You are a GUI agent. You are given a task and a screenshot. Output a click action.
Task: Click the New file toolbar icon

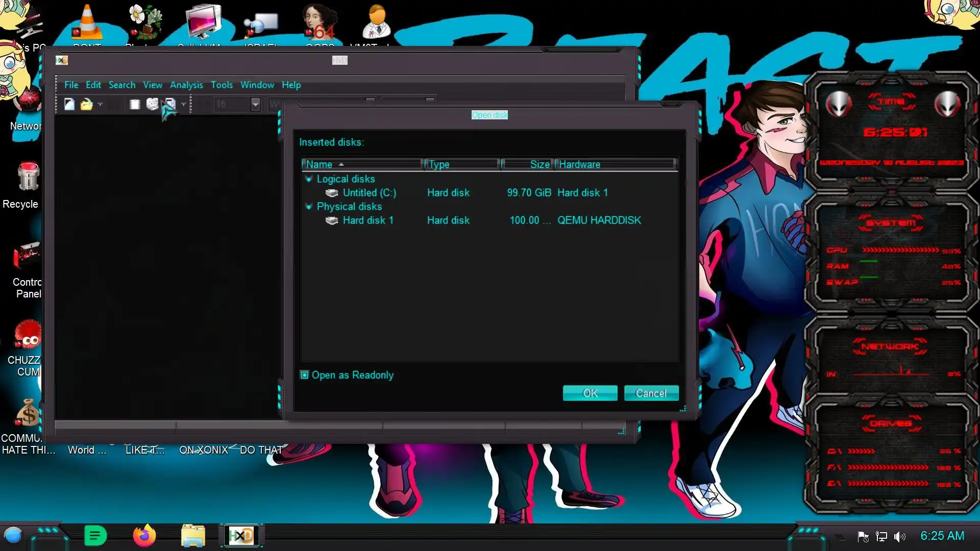coord(69,105)
